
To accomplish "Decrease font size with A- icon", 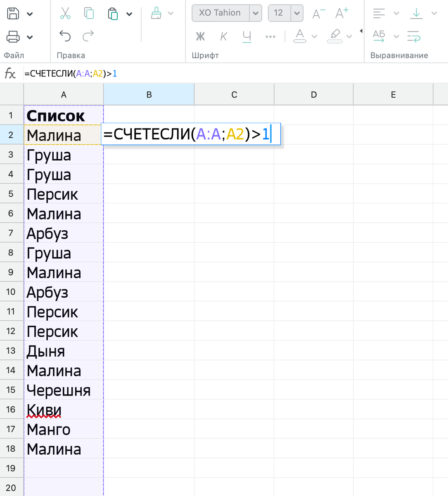I will click(319, 14).
